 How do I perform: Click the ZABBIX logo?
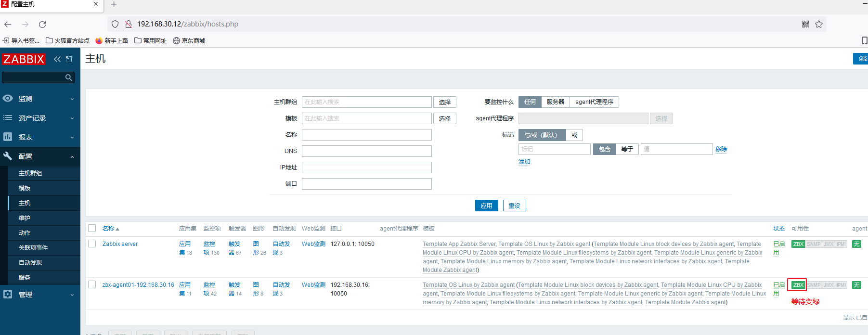pos(24,59)
